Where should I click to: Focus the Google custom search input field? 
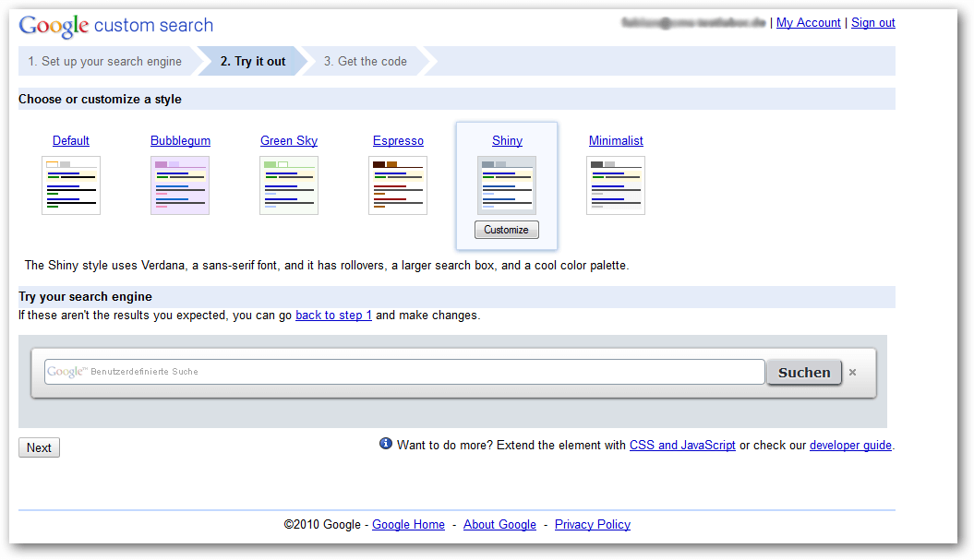404,372
